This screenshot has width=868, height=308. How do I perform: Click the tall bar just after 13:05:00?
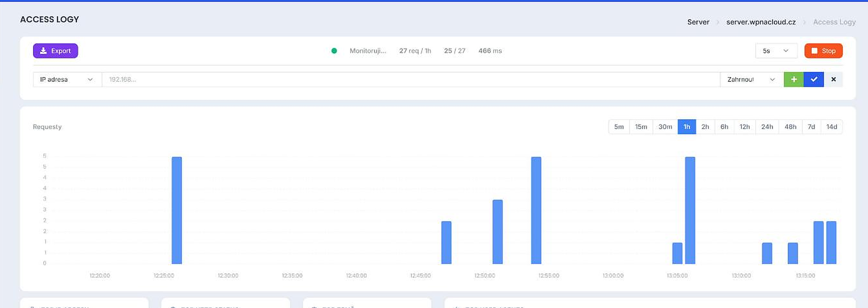[x=690, y=210]
